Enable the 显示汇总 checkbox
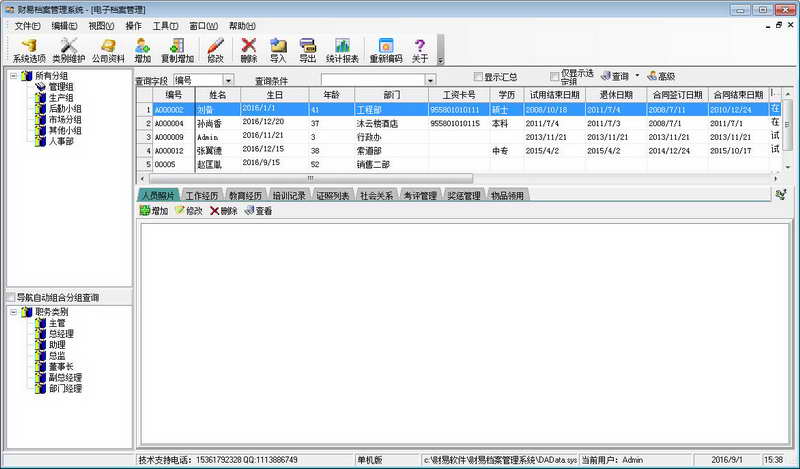Viewport: 800px width, 469px height. (478, 77)
